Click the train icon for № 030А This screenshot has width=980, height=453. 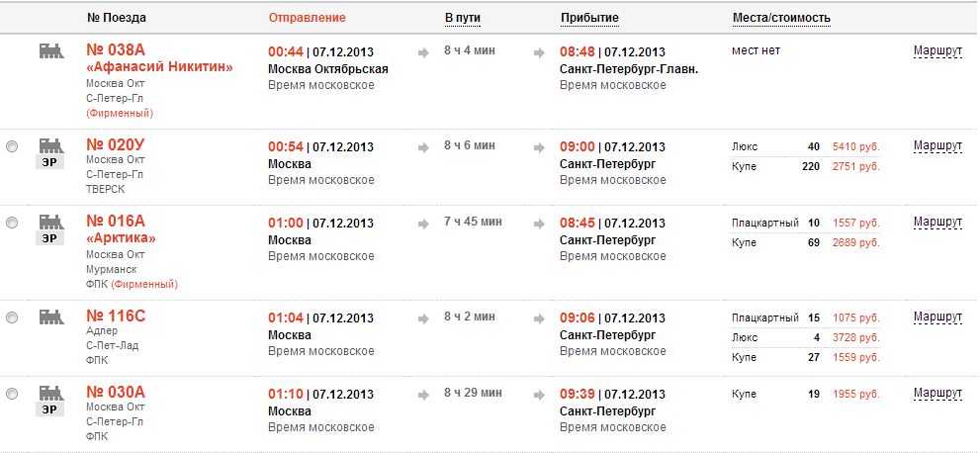point(50,392)
